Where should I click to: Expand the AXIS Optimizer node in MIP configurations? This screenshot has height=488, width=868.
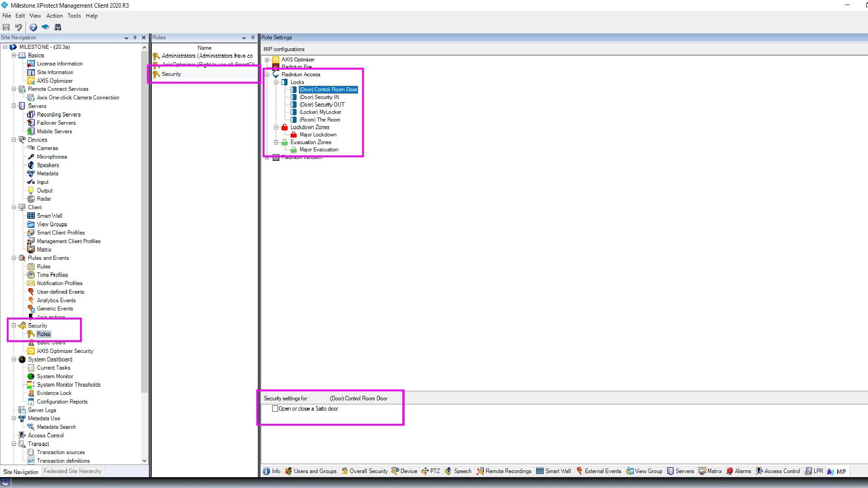(267, 60)
